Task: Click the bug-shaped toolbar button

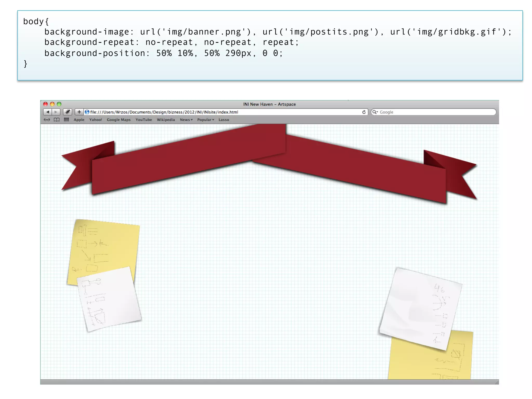Action: [x=68, y=112]
